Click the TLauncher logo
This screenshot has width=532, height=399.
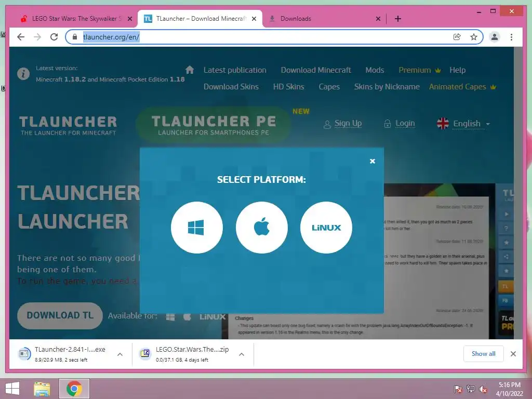pyautogui.click(x=68, y=126)
